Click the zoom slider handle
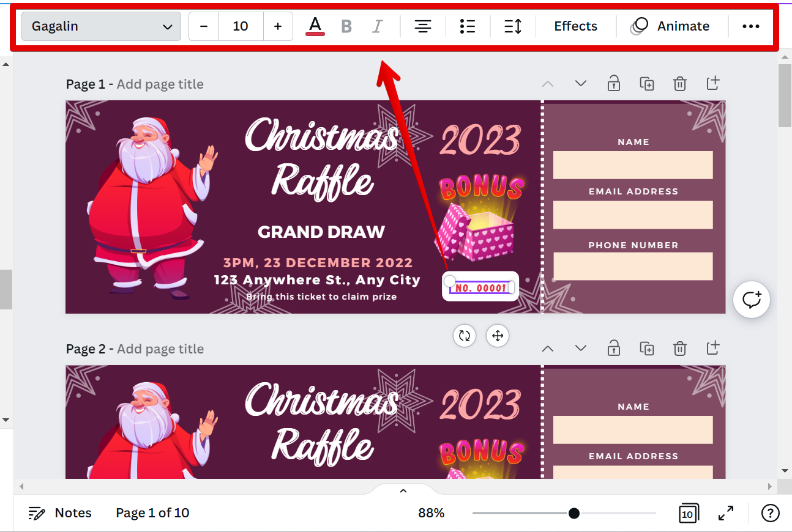792x532 pixels. click(573, 513)
